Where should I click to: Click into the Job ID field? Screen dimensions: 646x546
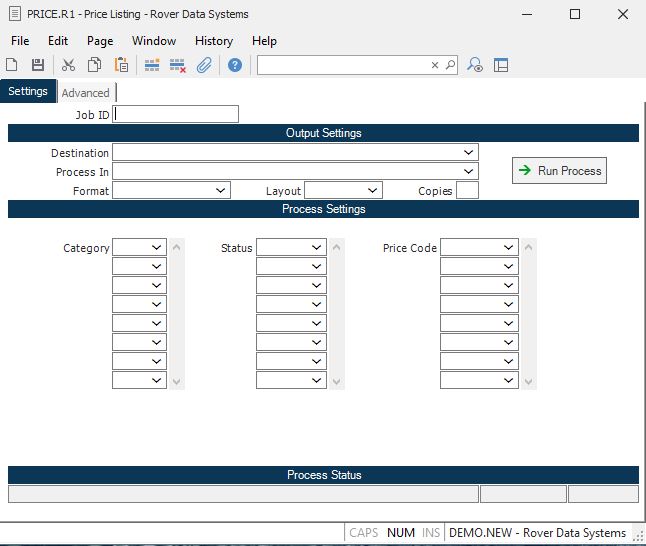177,114
